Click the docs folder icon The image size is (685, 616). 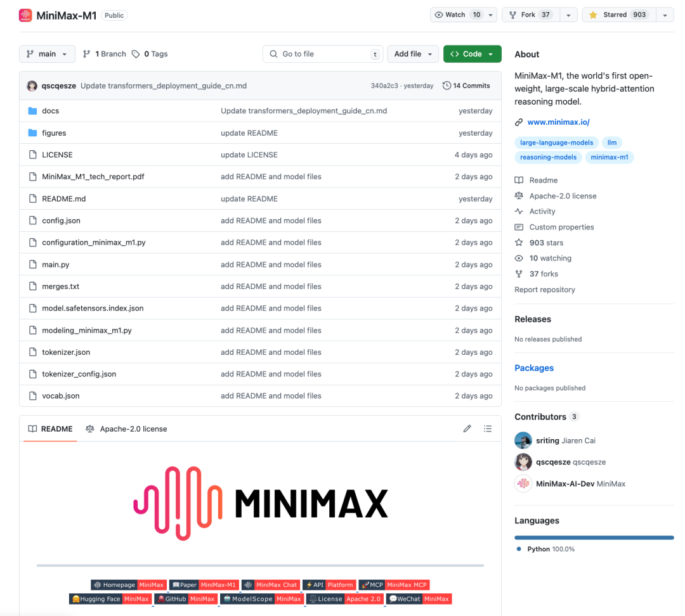(x=32, y=111)
